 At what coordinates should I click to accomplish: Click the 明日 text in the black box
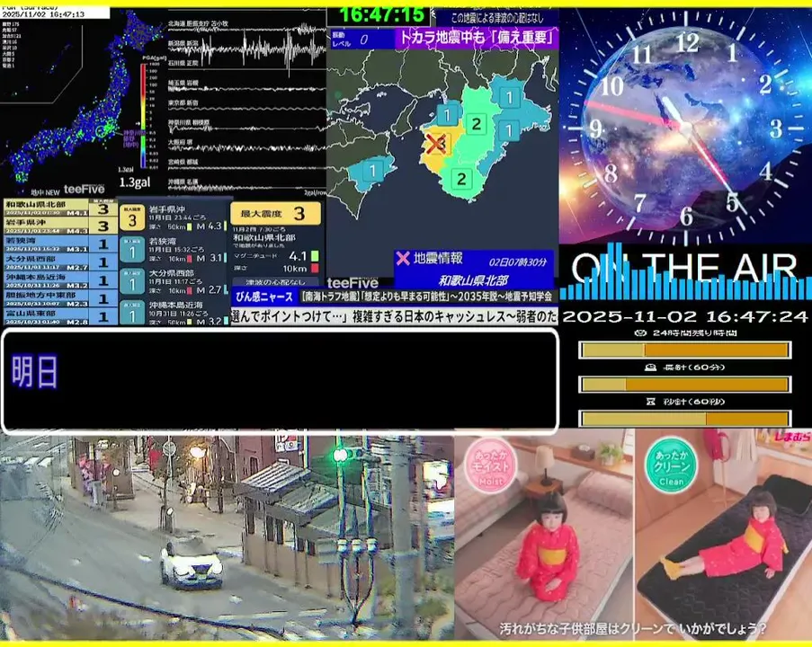pos(34,372)
